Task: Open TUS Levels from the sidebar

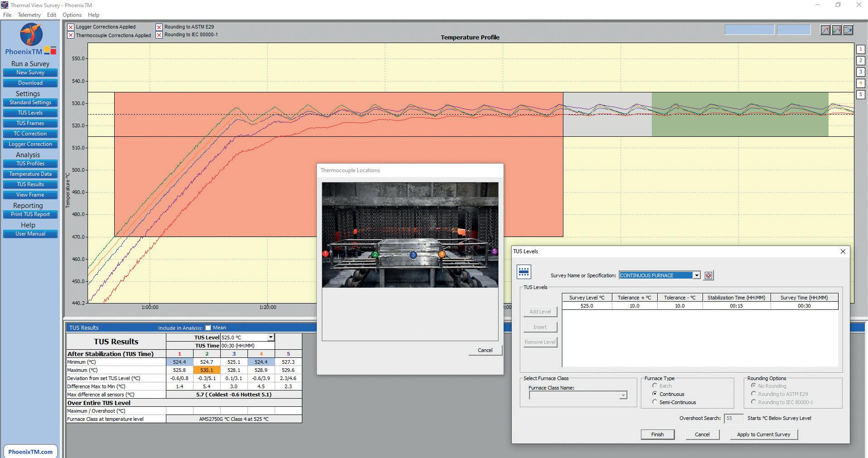Action: 30,113
